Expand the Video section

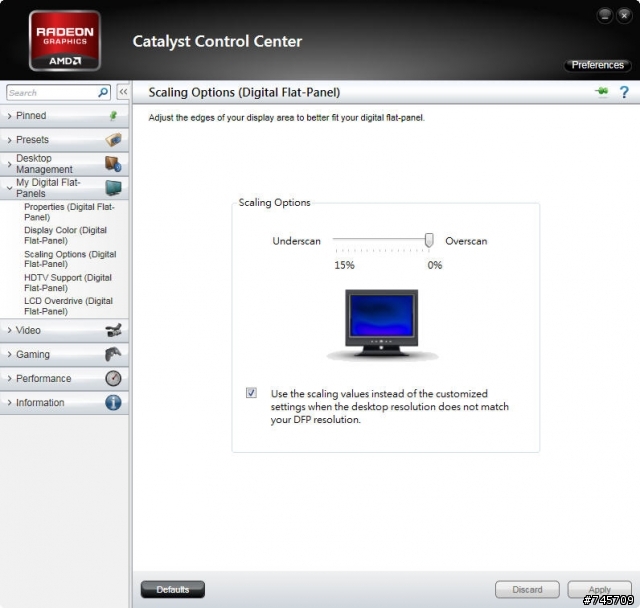64,330
